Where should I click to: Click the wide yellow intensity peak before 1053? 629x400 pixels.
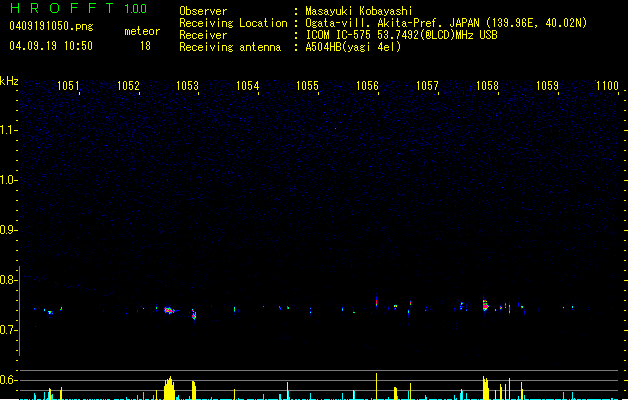point(170,388)
